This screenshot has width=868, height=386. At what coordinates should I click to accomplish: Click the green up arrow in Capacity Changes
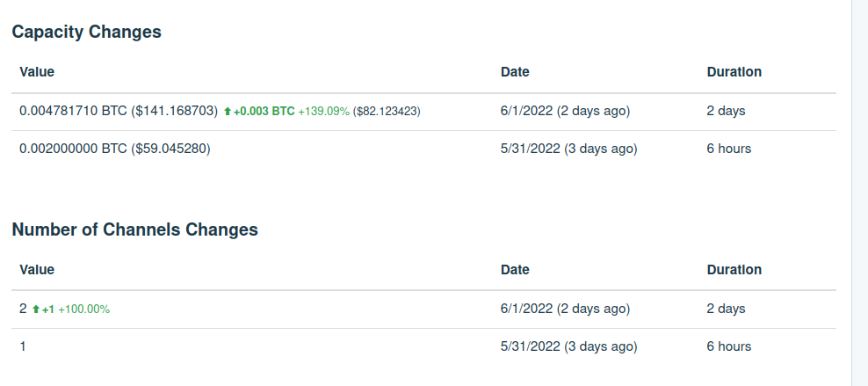point(227,112)
